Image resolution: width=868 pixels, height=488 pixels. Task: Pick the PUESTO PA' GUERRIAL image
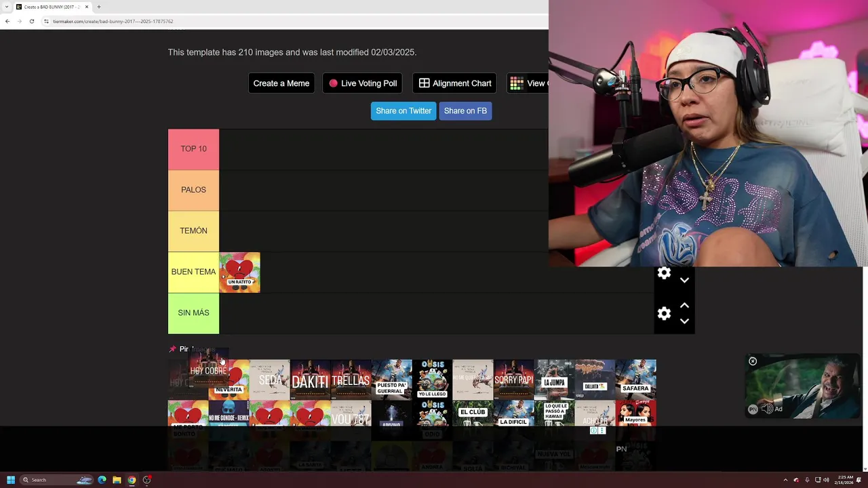coord(392,380)
